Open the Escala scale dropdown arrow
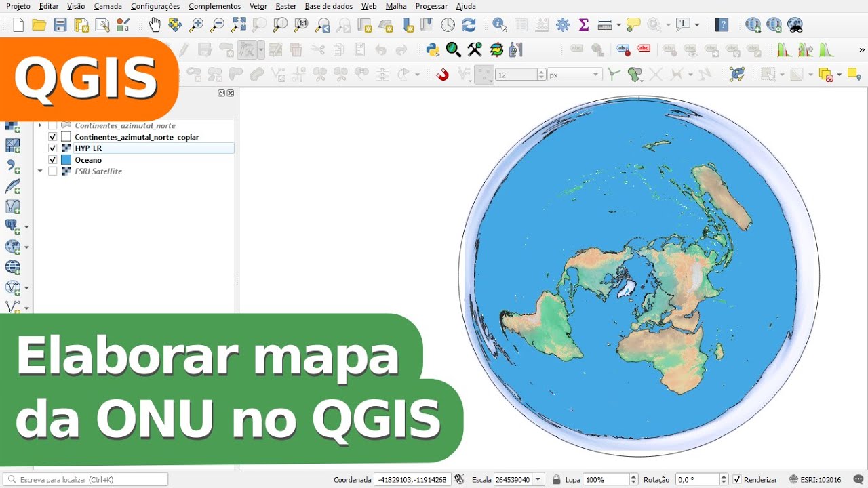Viewport: 868px width, 488px height. tap(539, 480)
